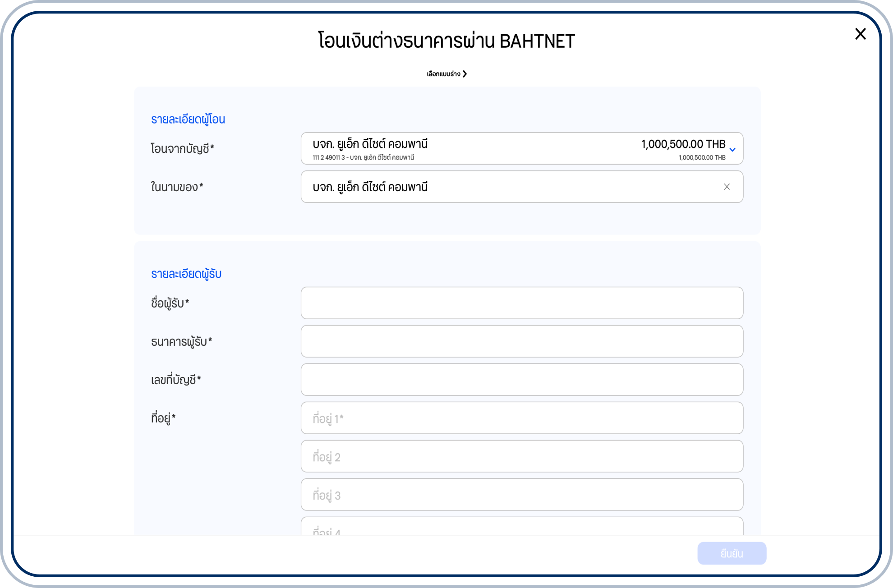Close the BAHTNET transfer dialog

pos(860,34)
